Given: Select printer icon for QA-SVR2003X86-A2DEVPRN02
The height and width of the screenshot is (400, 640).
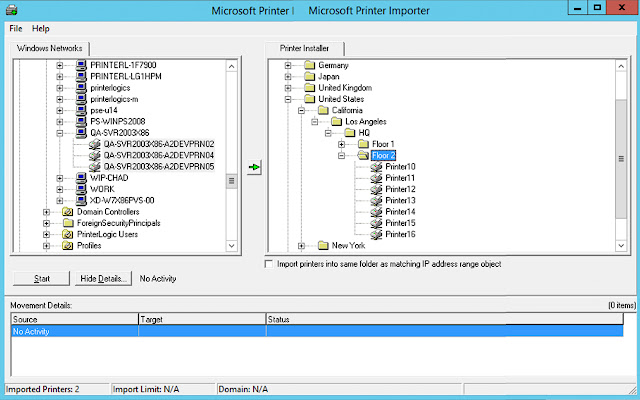Looking at the screenshot, I should click(x=95, y=144).
